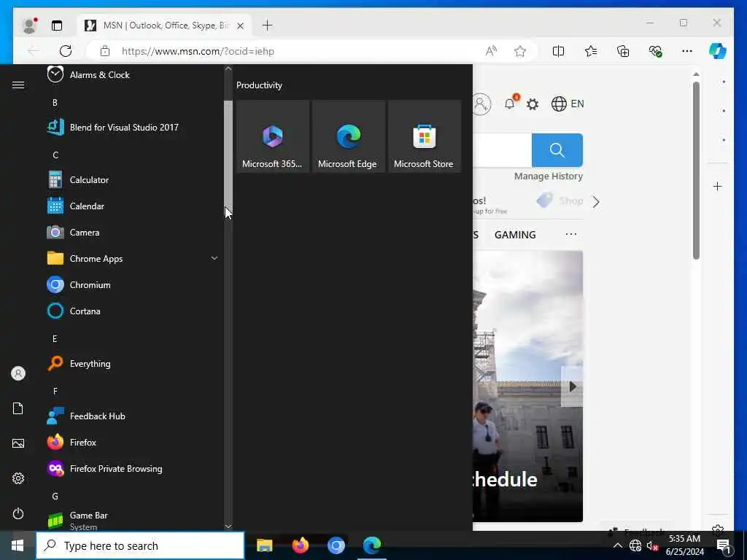The width and height of the screenshot is (747, 560).
Task: Change MSN language EN
Action: (568, 104)
